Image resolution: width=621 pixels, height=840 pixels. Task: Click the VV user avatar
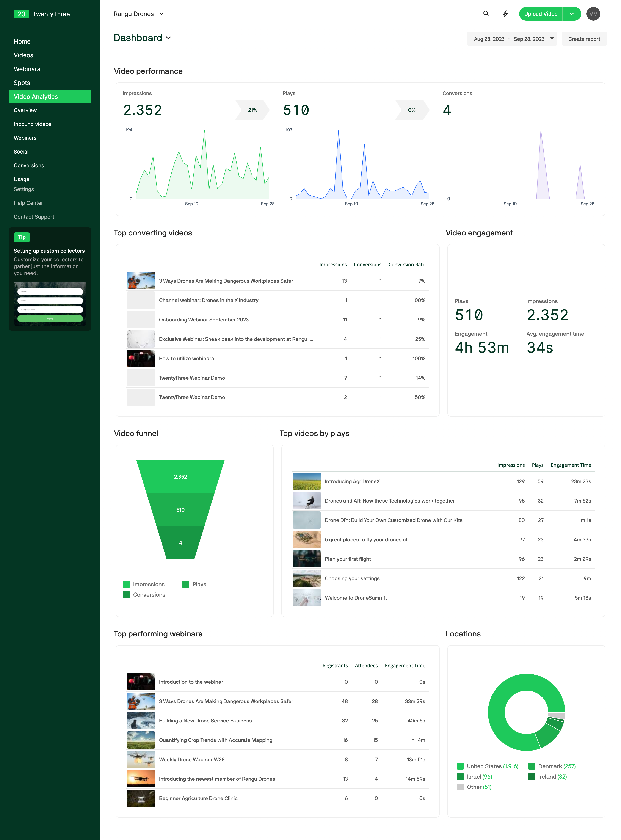pyautogui.click(x=593, y=14)
